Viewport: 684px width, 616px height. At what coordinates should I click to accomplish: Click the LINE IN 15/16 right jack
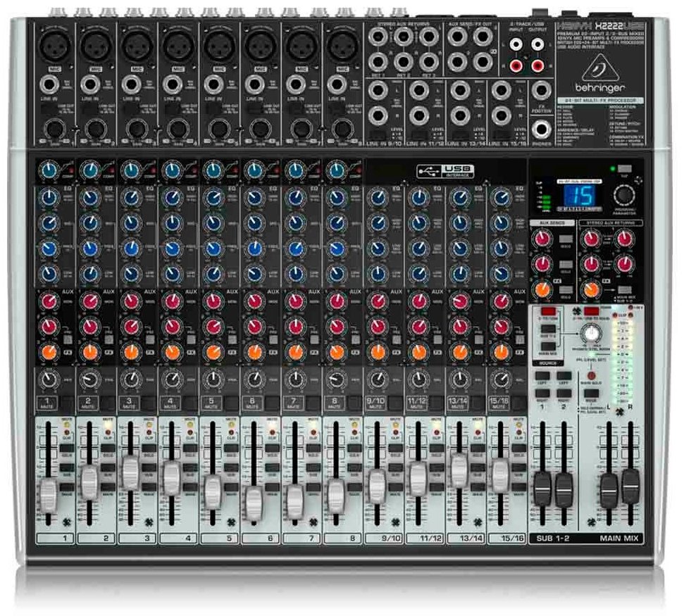click(x=502, y=116)
